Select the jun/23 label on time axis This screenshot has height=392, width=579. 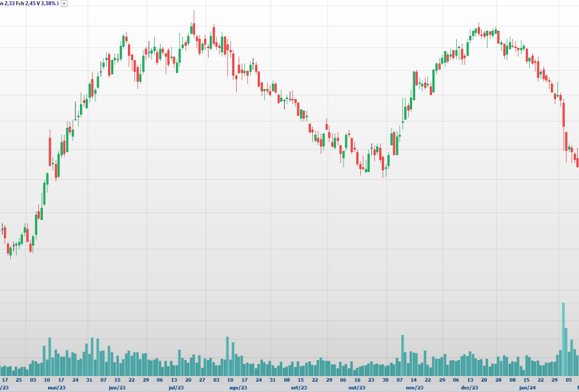click(x=116, y=388)
